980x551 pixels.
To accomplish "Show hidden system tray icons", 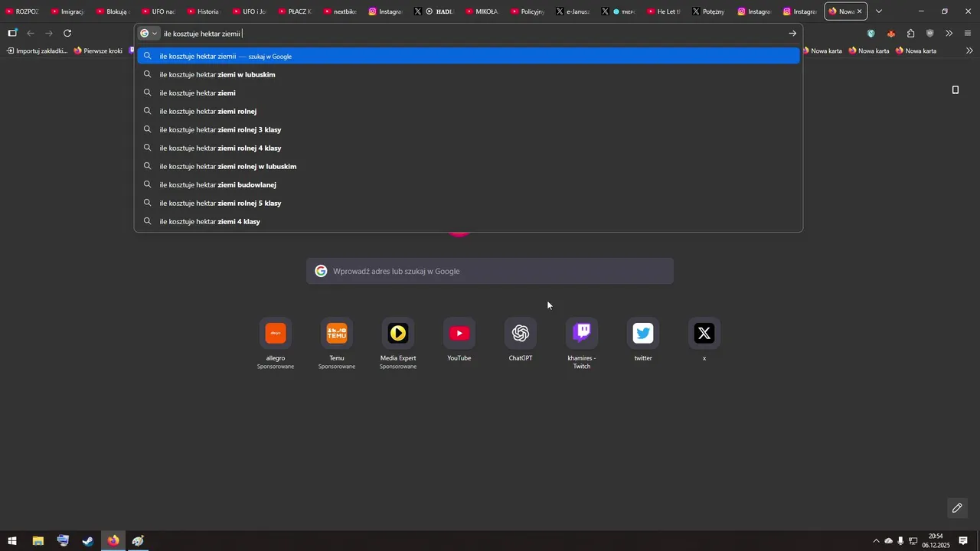I will pos(877,541).
